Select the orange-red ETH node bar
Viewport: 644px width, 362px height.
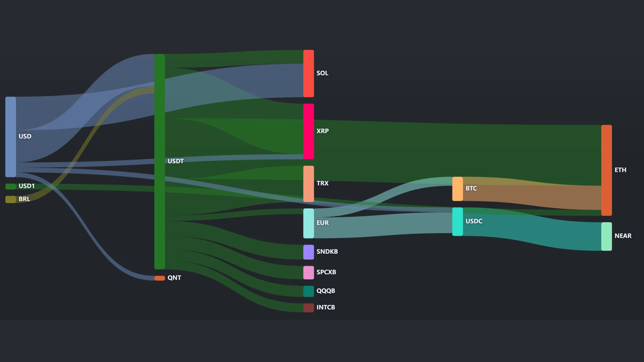click(607, 170)
